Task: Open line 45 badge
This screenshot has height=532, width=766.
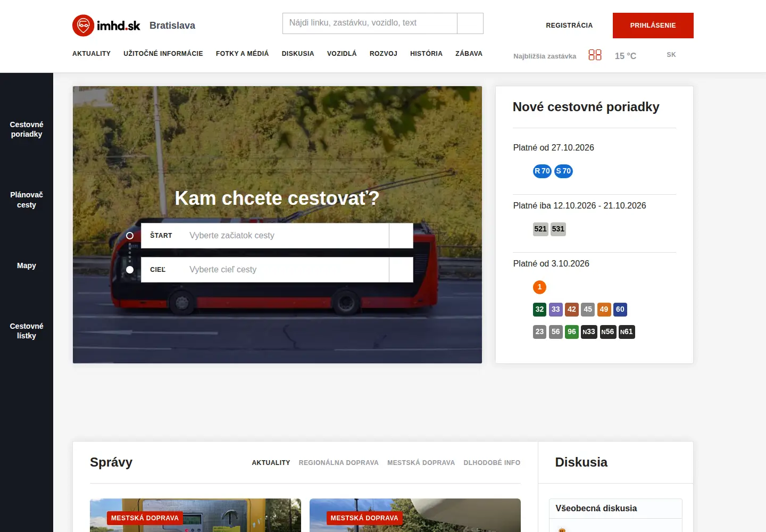Action: click(588, 310)
